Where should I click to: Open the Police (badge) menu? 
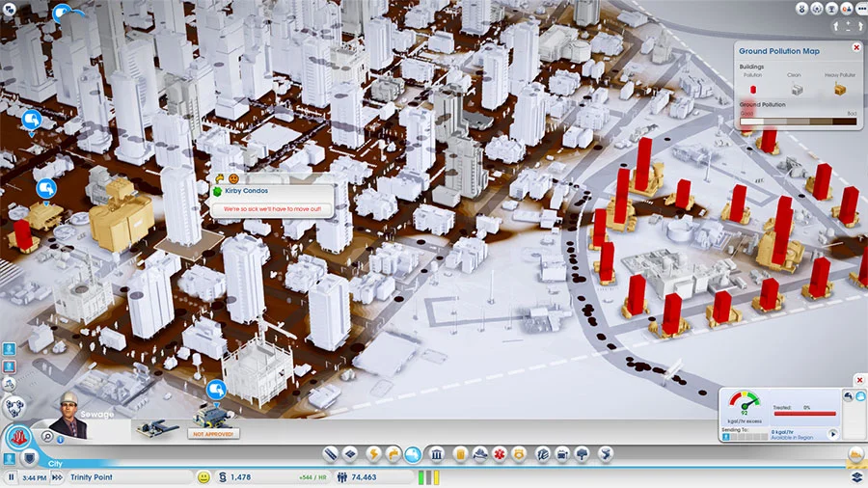tap(519, 454)
